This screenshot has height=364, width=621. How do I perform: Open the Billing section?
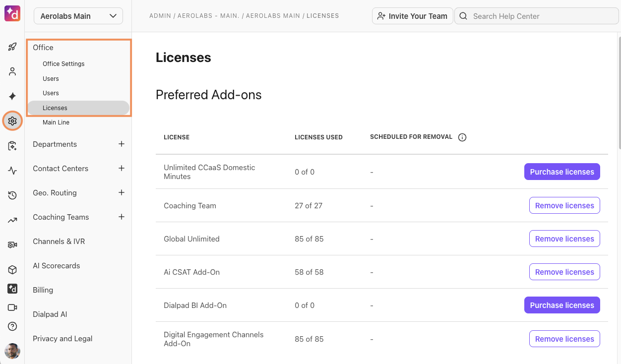coord(43,290)
